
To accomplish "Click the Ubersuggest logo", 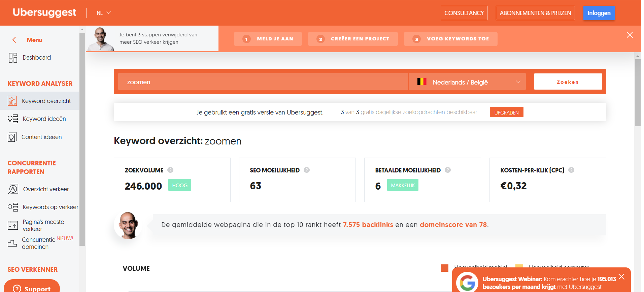I will [x=44, y=12].
